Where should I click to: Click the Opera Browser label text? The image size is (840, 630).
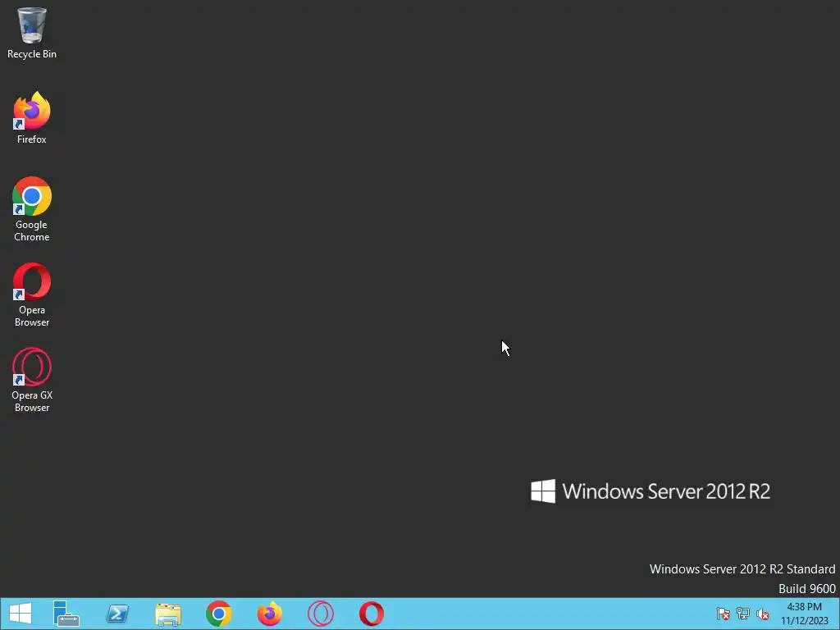[32, 316]
